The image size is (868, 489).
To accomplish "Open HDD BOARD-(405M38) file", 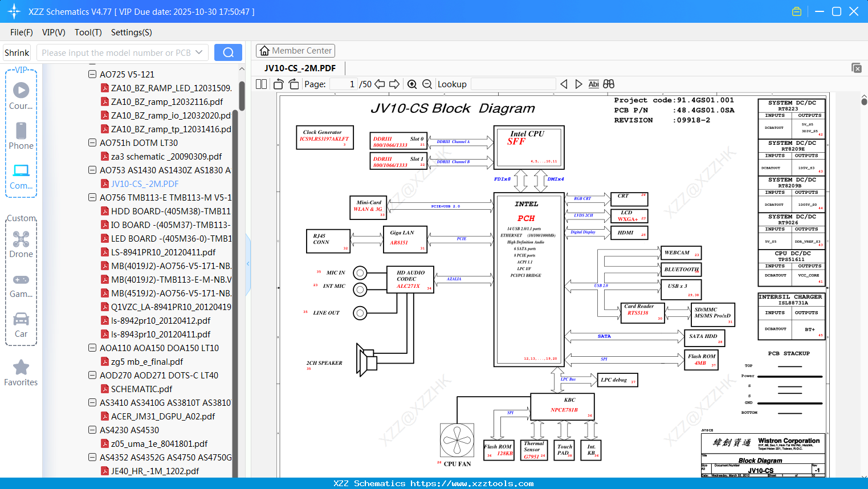I will [x=166, y=211].
